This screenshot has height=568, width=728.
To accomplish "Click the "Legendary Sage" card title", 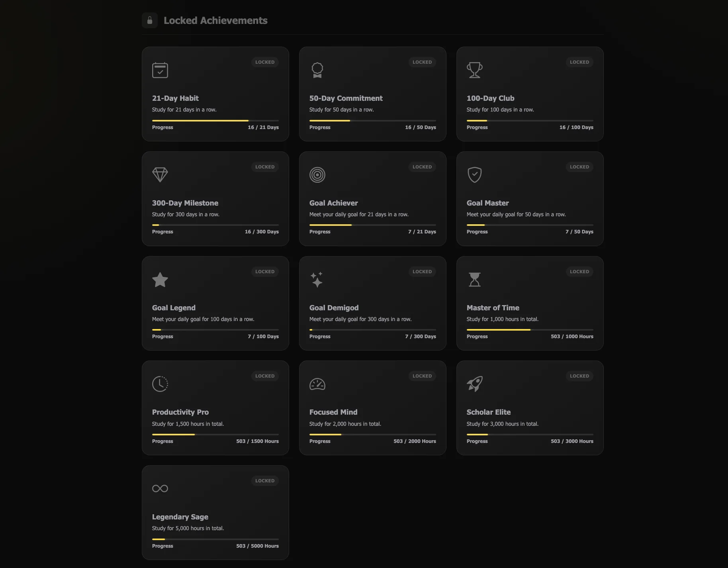I will [x=180, y=517].
